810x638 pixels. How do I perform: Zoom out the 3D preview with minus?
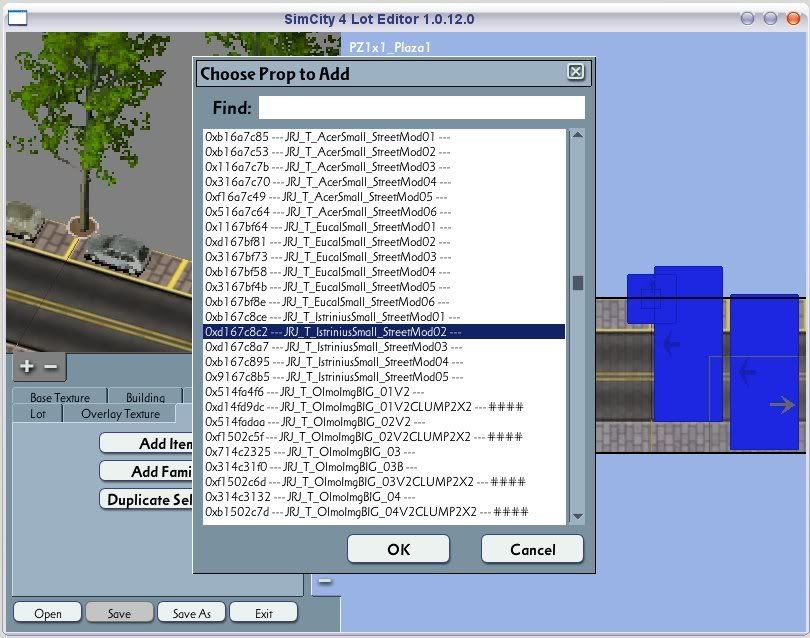pos(51,367)
